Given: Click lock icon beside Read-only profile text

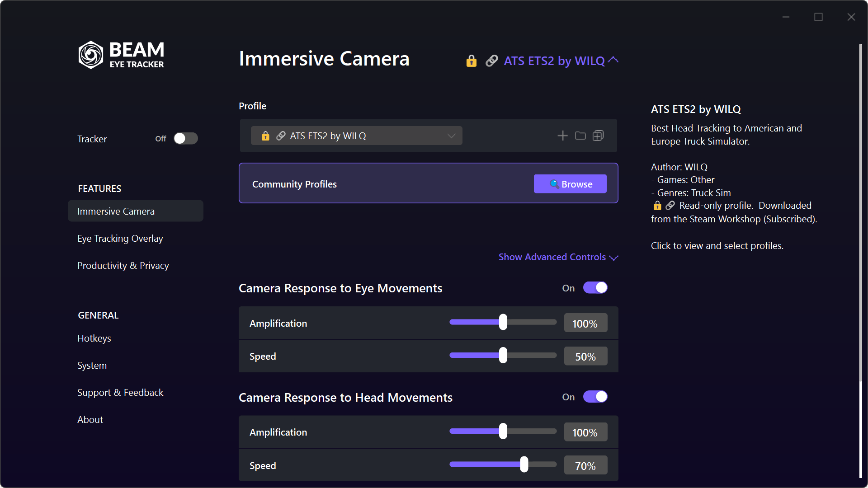Looking at the screenshot, I should click(657, 206).
